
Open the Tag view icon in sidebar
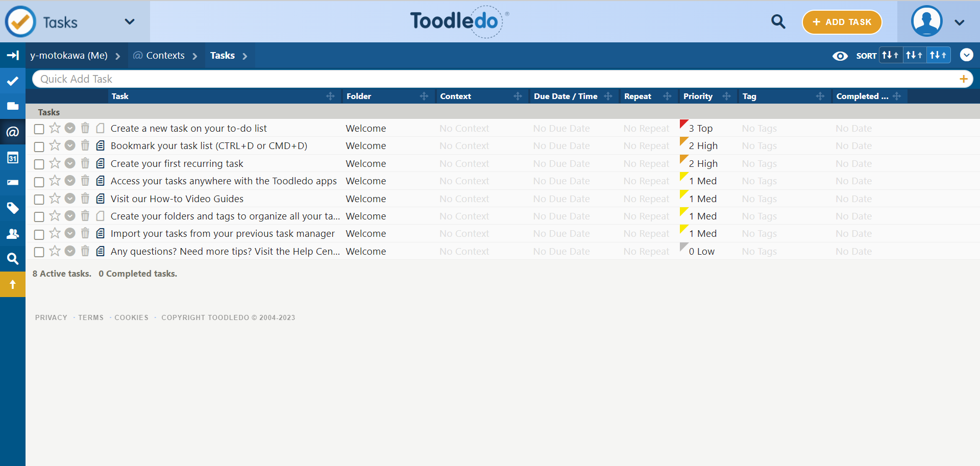pyautogui.click(x=13, y=208)
